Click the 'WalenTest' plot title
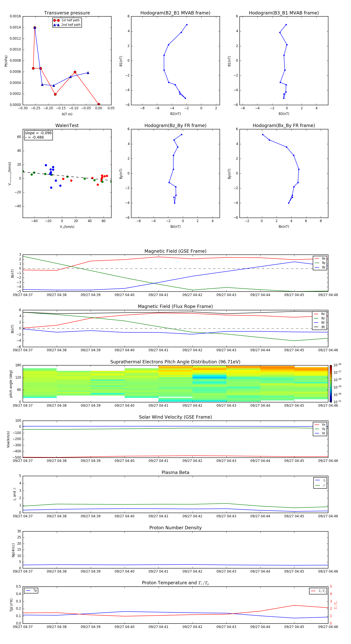The width and height of the screenshot is (351, 644). pos(67,125)
